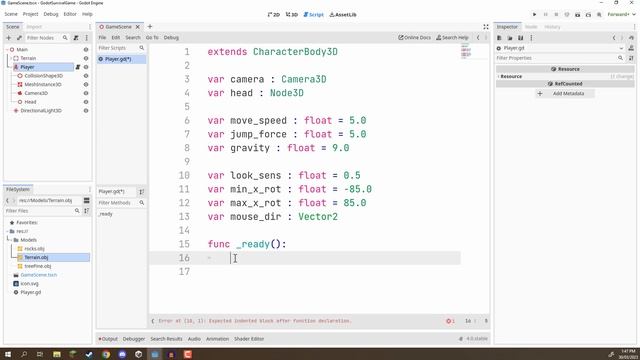Image resolution: width=640 pixels, height=360 pixels.
Task: Click the script minimap preview
Action: 466,52
